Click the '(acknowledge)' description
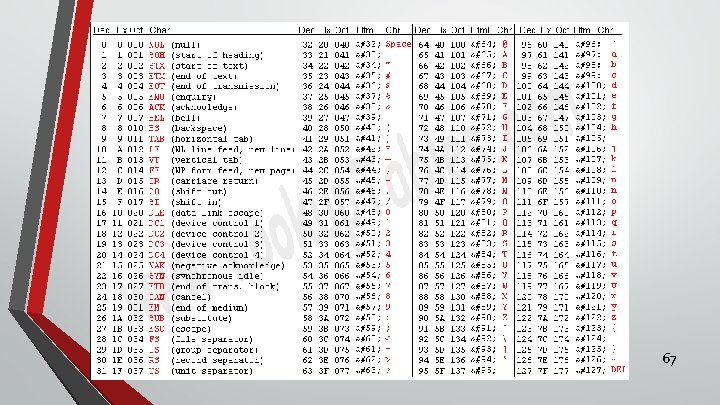720x405 pixels. click(x=204, y=107)
